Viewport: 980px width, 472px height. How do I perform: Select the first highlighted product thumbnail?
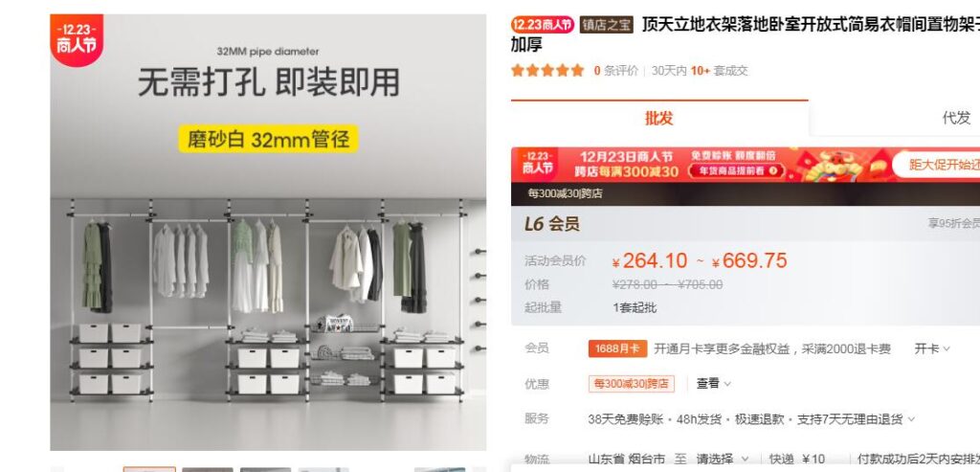149,469
